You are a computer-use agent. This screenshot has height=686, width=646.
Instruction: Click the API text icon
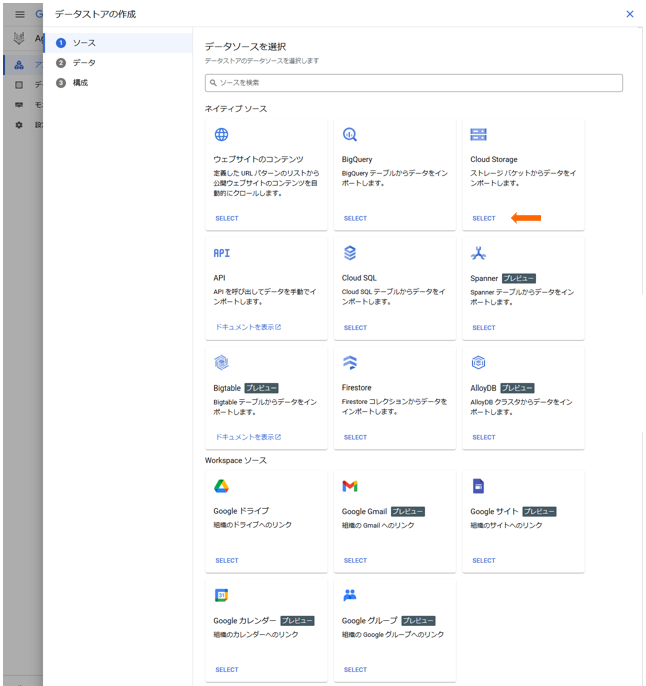point(221,253)
